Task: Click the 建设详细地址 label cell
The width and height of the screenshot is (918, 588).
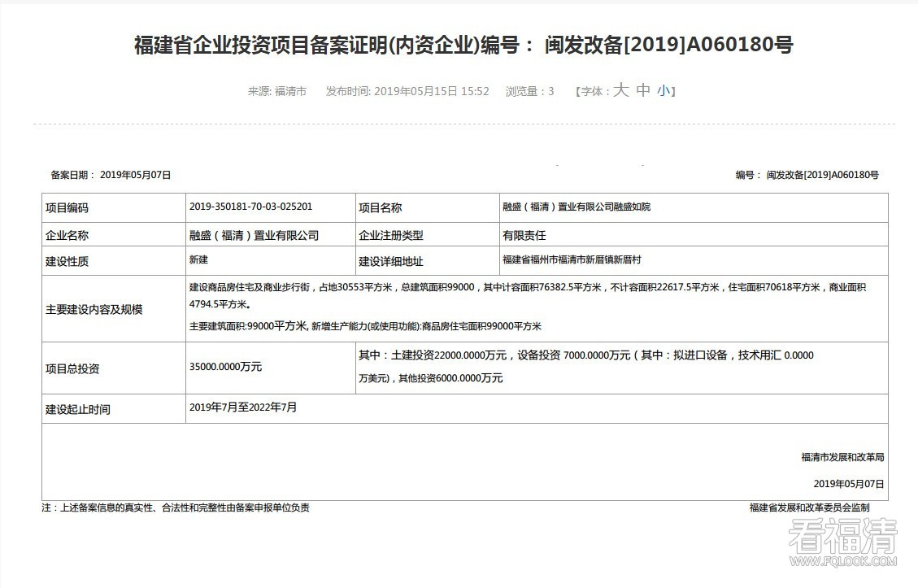Action: [x=427, y=261]
